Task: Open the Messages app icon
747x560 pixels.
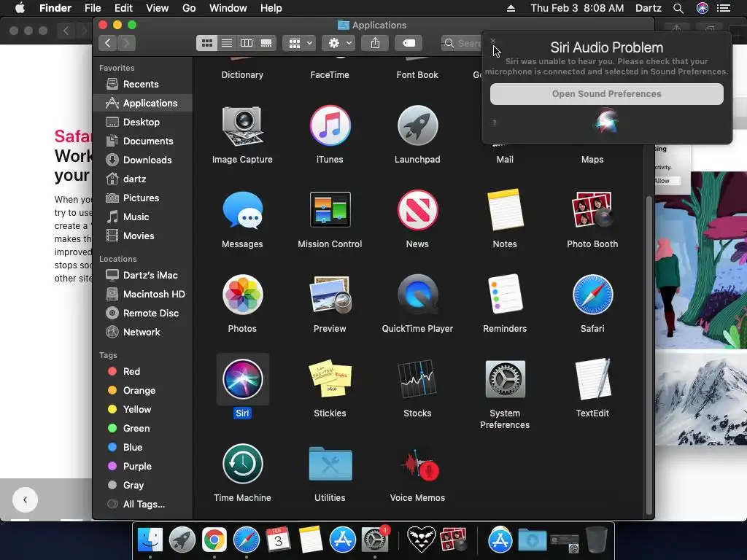Action: tap(242, 210)
